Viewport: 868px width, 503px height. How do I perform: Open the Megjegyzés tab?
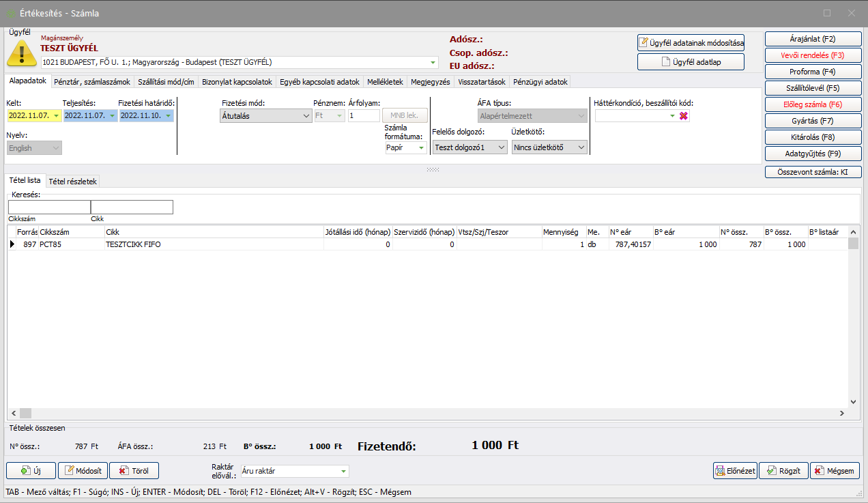(x=430, y=82)
